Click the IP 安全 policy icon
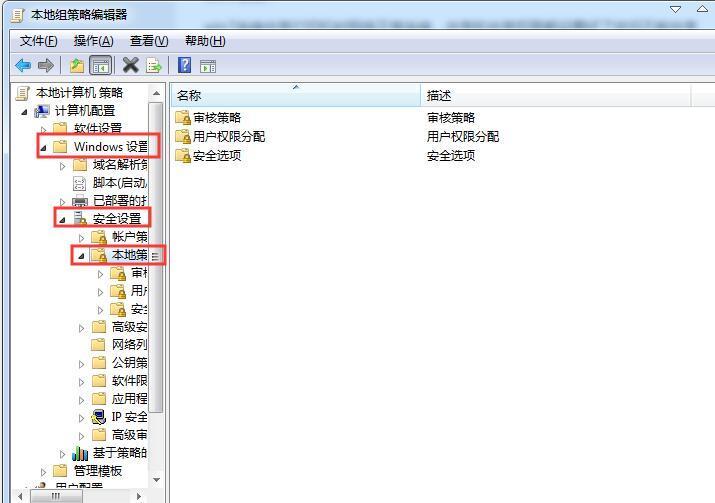The width and height of the screenshot is (715, 503). tap(99, 417)
